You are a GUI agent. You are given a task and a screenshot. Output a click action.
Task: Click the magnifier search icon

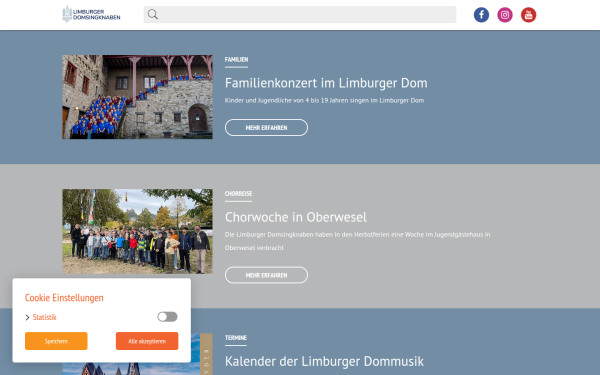pyautogui.click(x=153, y=15)
